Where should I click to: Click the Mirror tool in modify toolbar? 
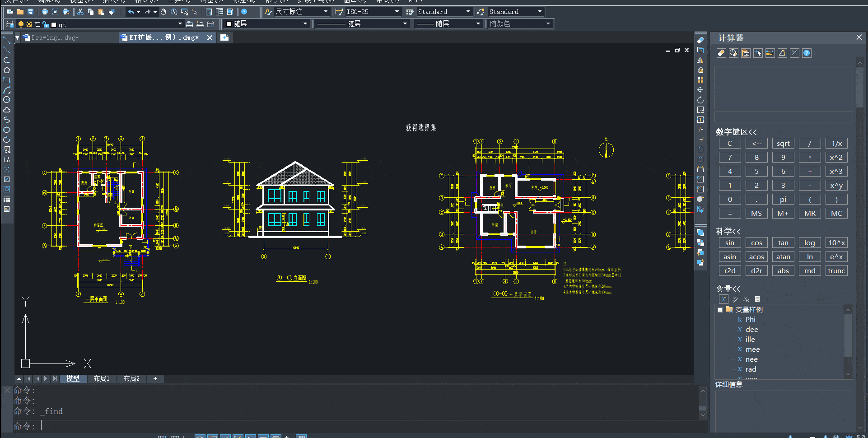700,60
